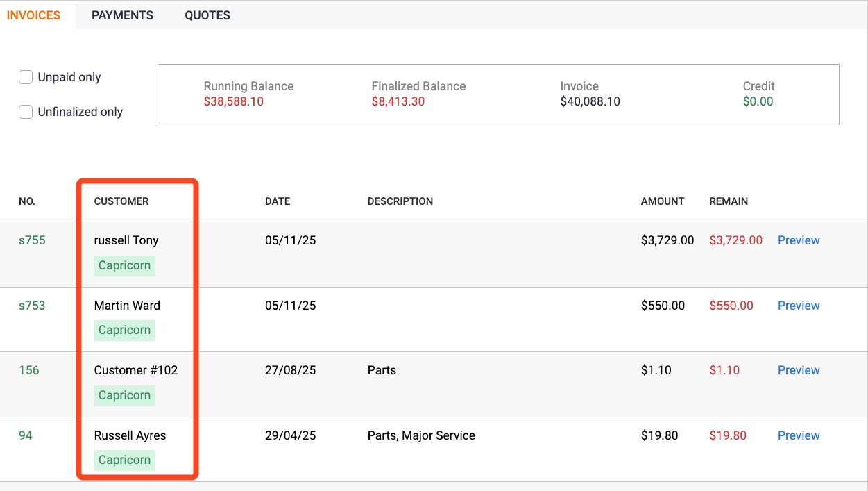Preview the Martin Ward invoice
Screen dimensions: 868x491
(x=799, y=306)
